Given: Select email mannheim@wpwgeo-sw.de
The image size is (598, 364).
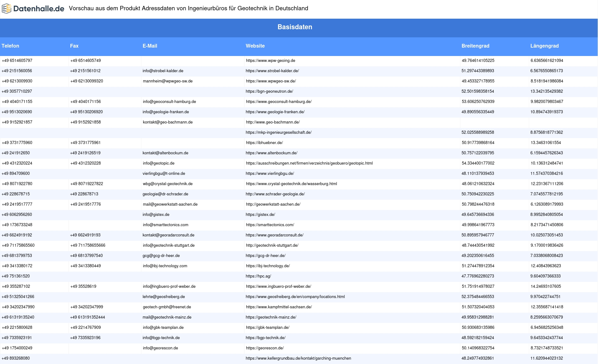Looking at the screenshot, I should click(x=168, y=81).
